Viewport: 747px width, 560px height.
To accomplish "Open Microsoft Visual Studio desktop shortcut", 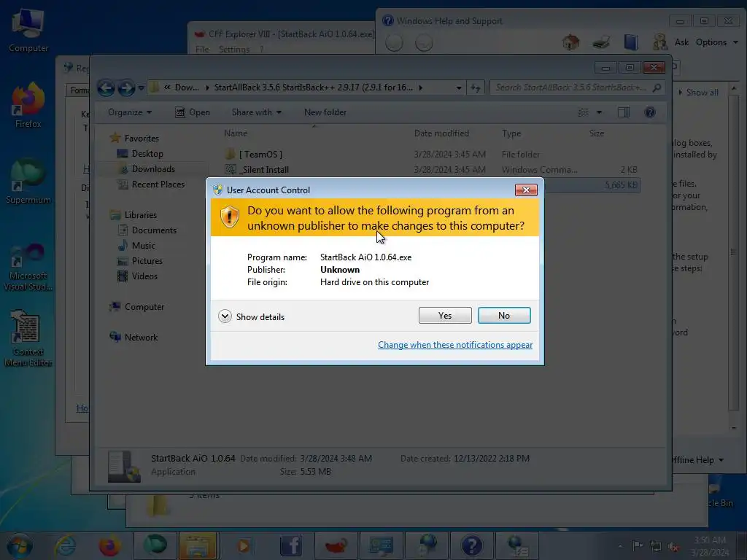I will click(x=28, y=267).
